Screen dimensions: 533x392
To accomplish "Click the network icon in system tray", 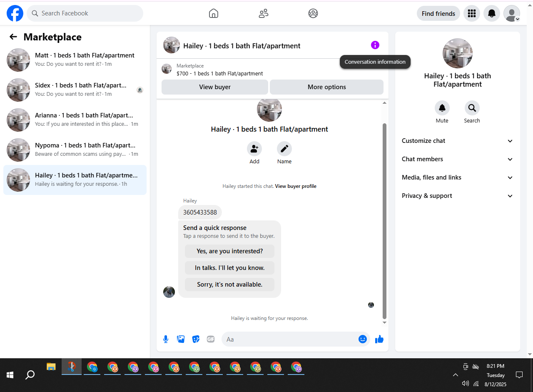I will coord(476,384).
